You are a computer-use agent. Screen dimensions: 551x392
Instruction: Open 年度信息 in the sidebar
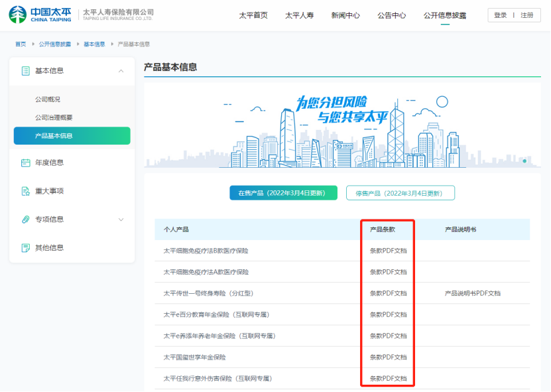tap(49, 163)
